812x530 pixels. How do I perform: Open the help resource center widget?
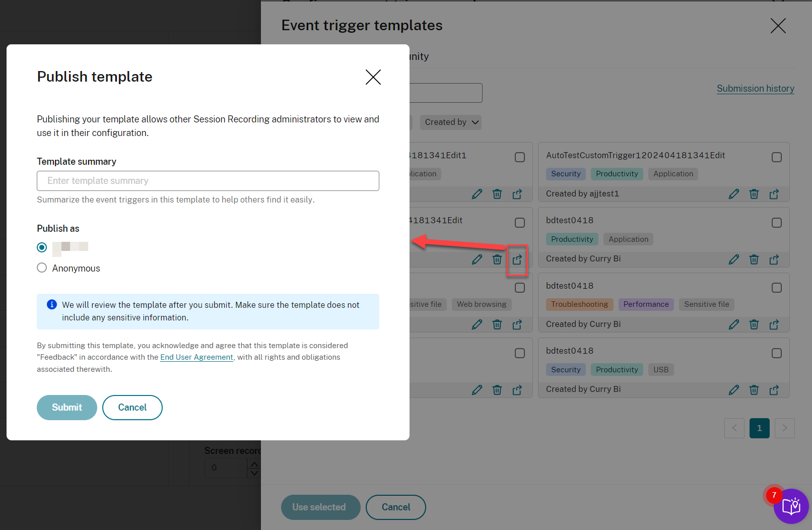tap(791, 506)
